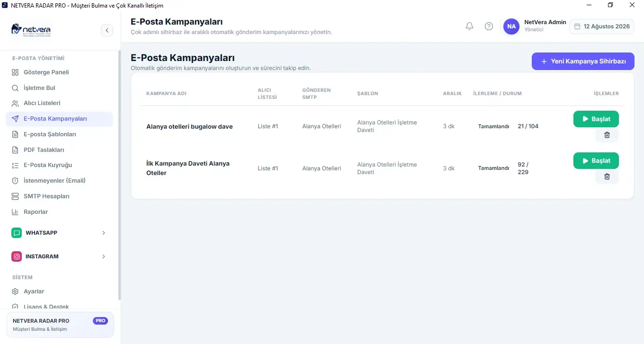
Task: Click the campaign name Alanya otelleri bugalow dave
Action: 189,127
